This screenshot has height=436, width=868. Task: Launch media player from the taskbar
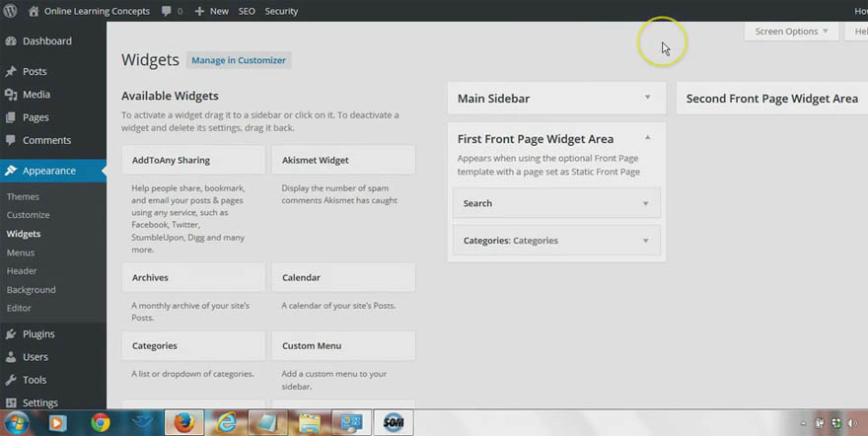[x=57, y=423]
